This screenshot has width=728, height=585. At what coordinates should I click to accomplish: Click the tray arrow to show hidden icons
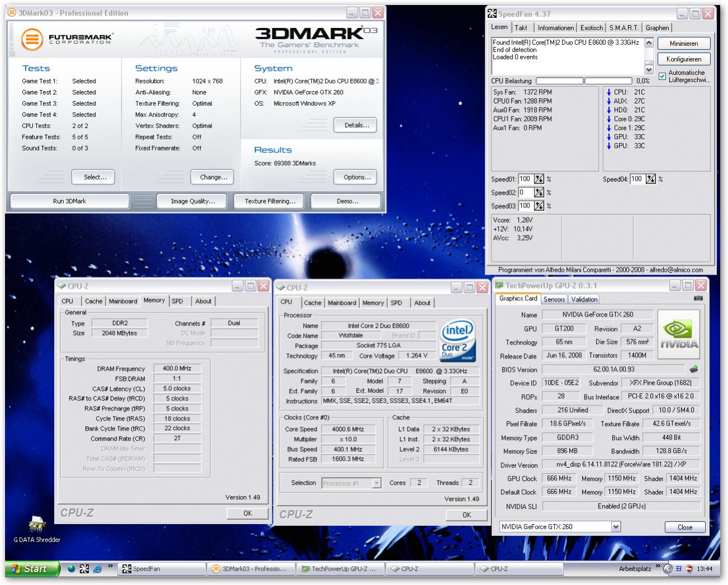[667, 569]
